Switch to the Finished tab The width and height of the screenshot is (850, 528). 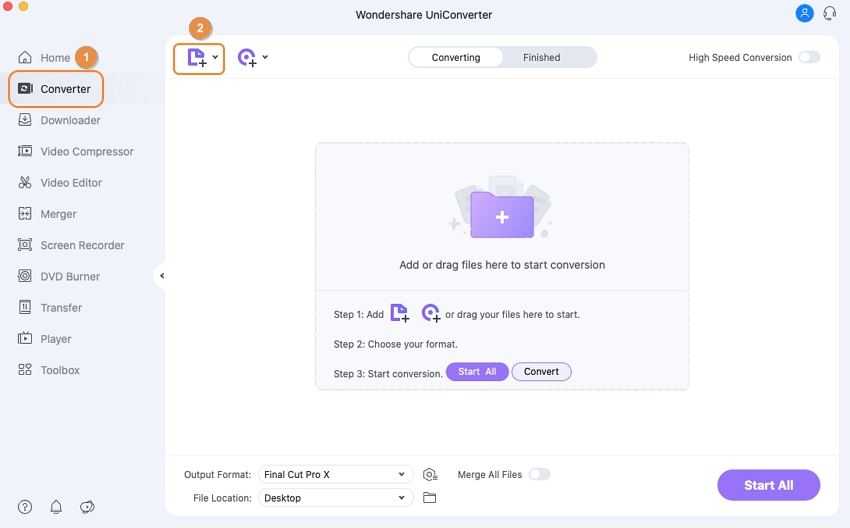[541, 58]
